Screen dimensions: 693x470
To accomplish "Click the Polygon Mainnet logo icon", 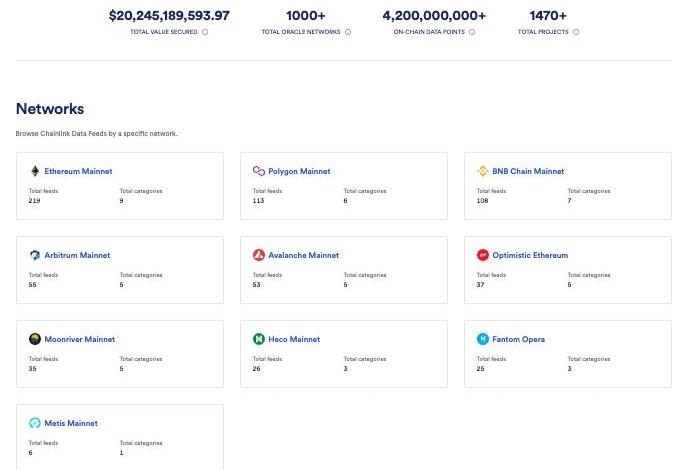I will pyautogui.click(x=259, y=171).
